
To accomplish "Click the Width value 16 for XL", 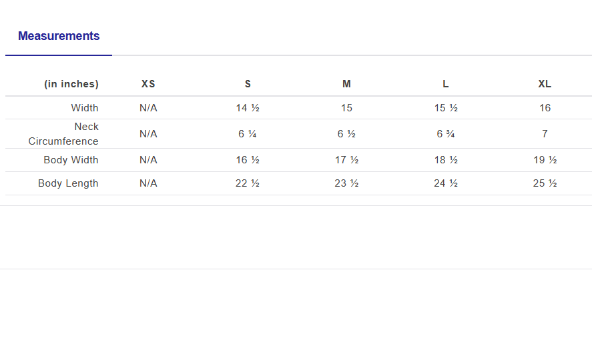I will click(545, 108).
